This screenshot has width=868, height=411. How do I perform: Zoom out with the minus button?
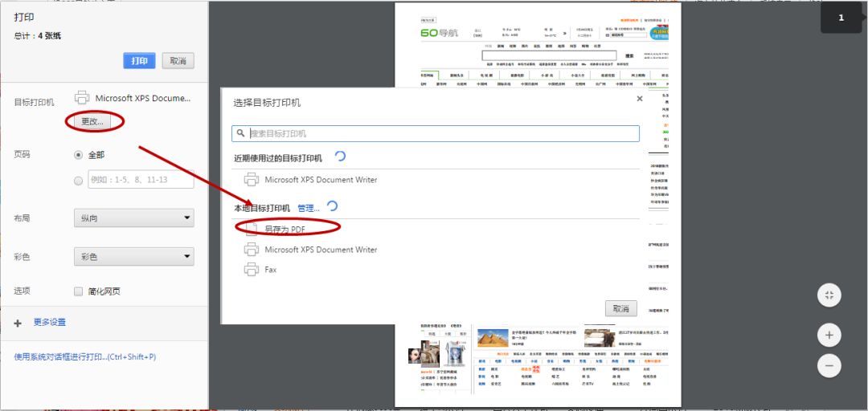pos(829,366)
